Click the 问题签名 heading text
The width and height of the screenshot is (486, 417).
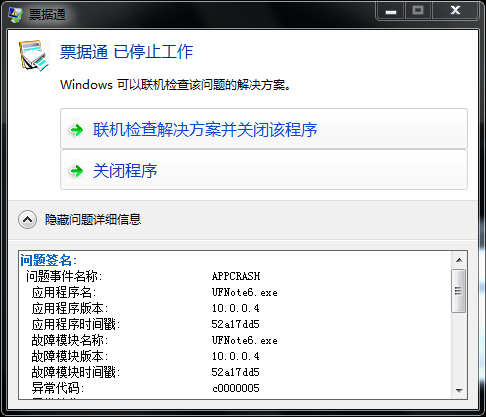pyautogui.click(x=48, y=260)
